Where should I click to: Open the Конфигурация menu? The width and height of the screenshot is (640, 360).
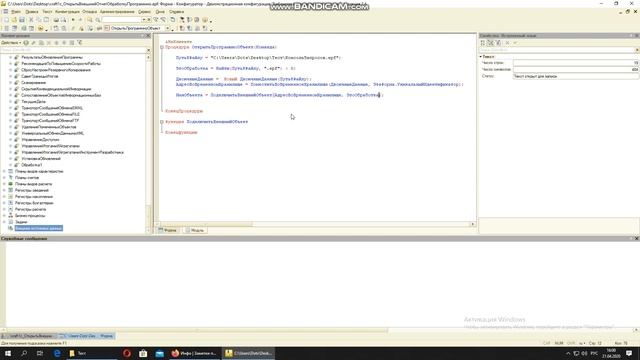click(x=67, y=12)
